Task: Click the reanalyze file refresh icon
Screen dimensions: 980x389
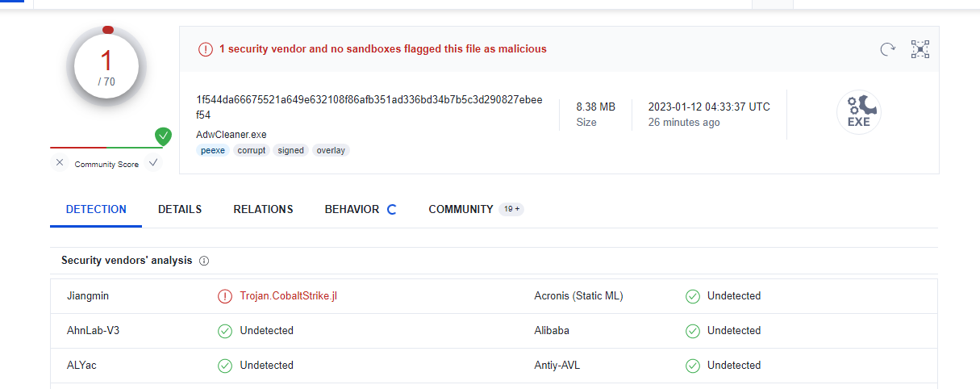Action: pyautogui.click(x=887, y=49)
